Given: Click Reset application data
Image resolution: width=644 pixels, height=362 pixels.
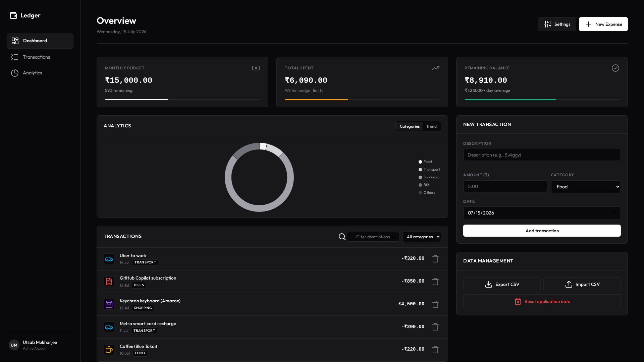Looking at the screenshot, I should pyautogui.click(x=542, y=301).
